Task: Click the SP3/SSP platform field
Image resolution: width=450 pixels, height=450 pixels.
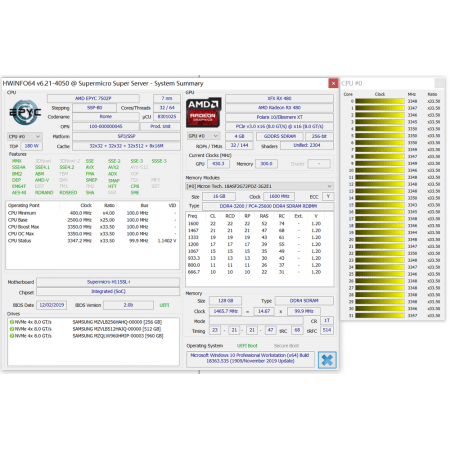Action: click(126, 136)
